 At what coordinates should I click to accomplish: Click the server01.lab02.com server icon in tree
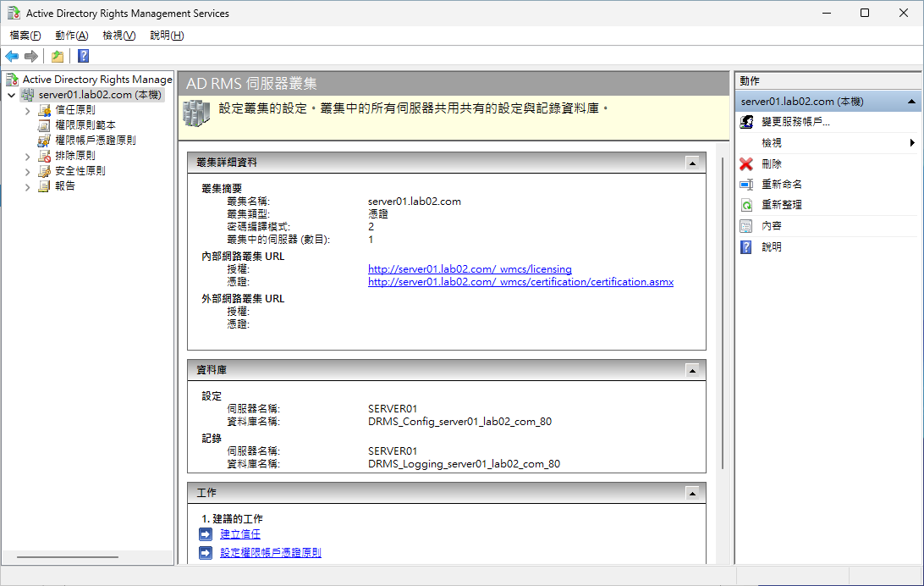(x=28, y=94)
